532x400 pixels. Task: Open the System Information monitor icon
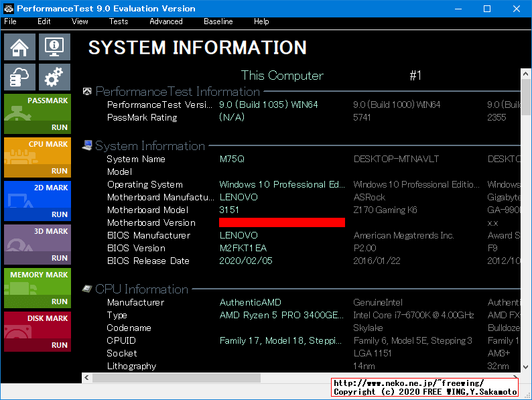54,47
